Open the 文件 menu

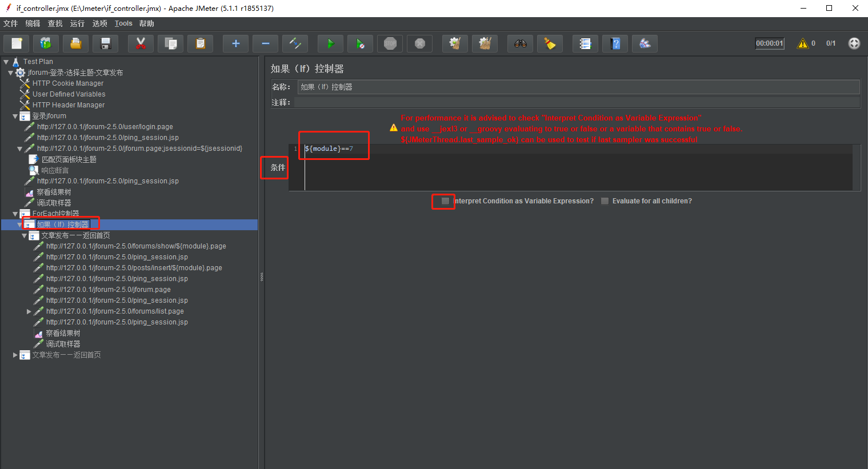[10, 23]
